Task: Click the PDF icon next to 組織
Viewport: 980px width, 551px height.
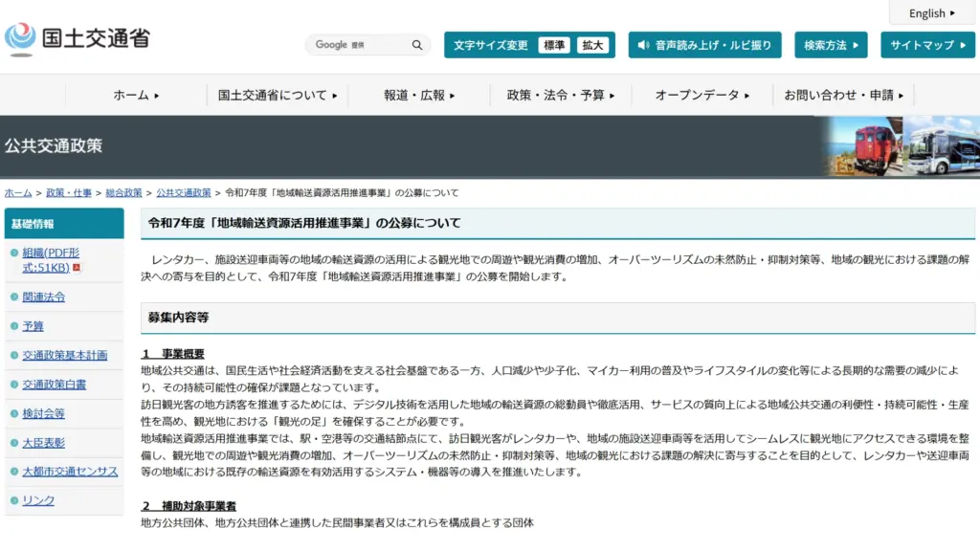Action: click(x=77, y=268)
